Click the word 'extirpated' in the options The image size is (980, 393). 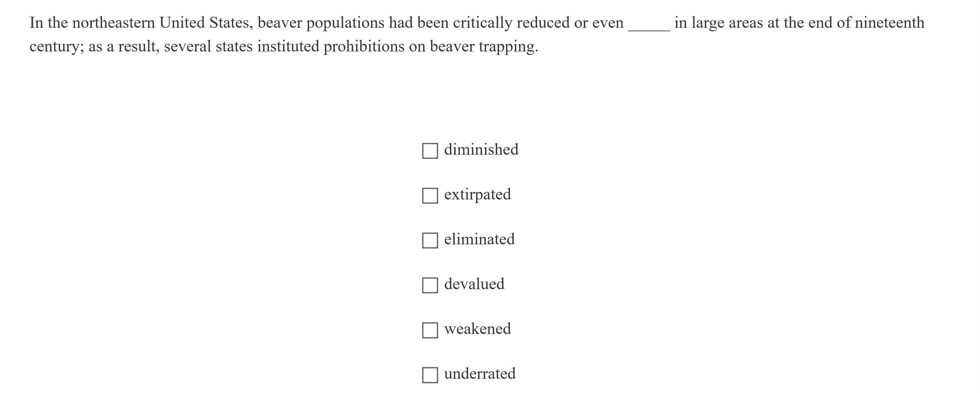(x=477, y=194)
